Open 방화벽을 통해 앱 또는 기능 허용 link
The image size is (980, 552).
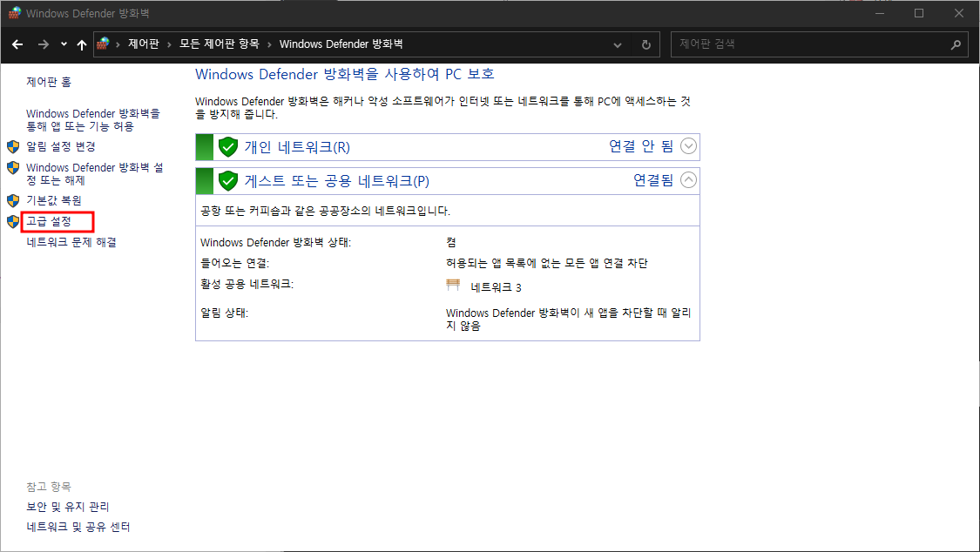point(93,120)
